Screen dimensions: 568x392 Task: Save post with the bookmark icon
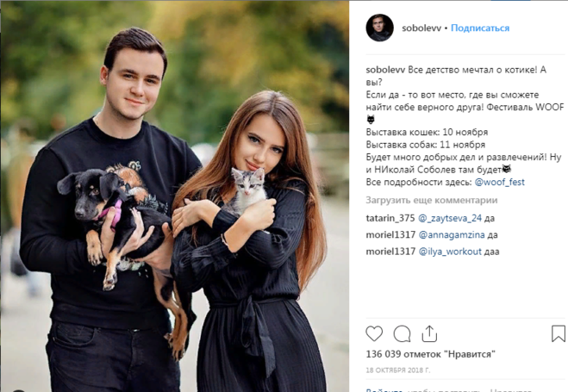point(559,333)
